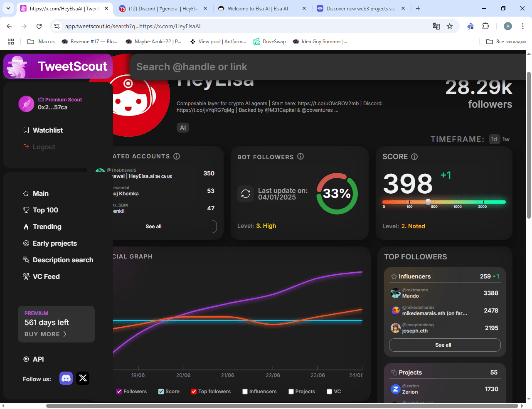Toggle the Score graph checkbox
The width and height of the screenshot is (532, 409).
point(161,392)
